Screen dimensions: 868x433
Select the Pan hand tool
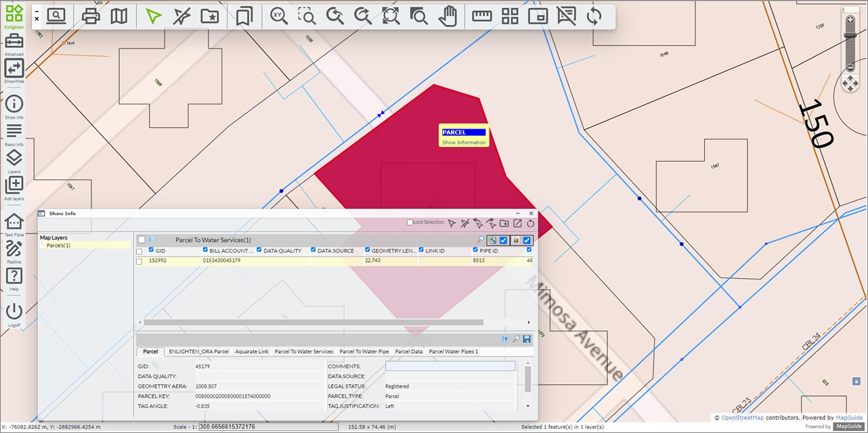(447, 17)
